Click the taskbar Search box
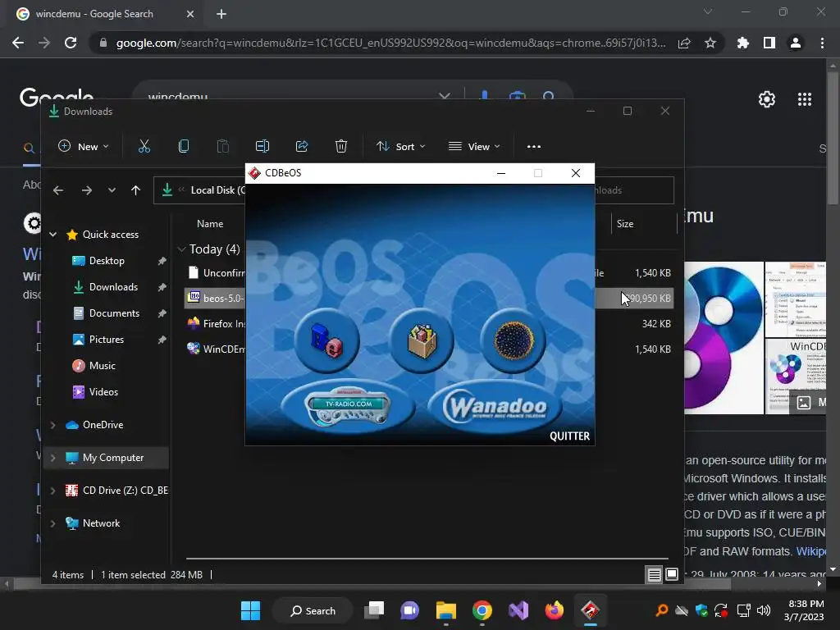The image size is (840, 630). coord(313,610)
